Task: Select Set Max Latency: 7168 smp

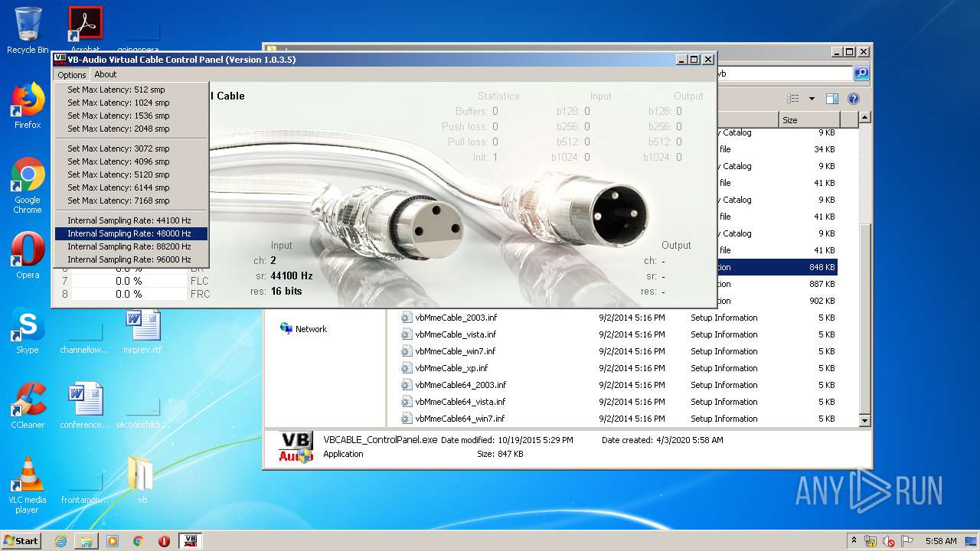Action: click(x=131, y=201)
